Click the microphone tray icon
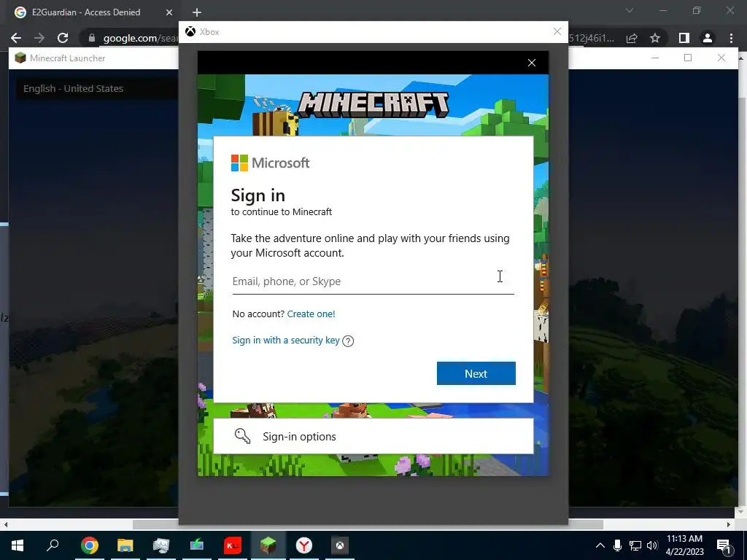 [617, 545]
